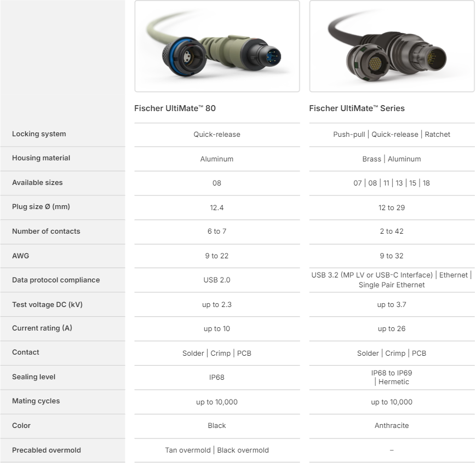Screen dimensions: 476x463
Task: Click the Sealing level row label
Action: [33, 377]
